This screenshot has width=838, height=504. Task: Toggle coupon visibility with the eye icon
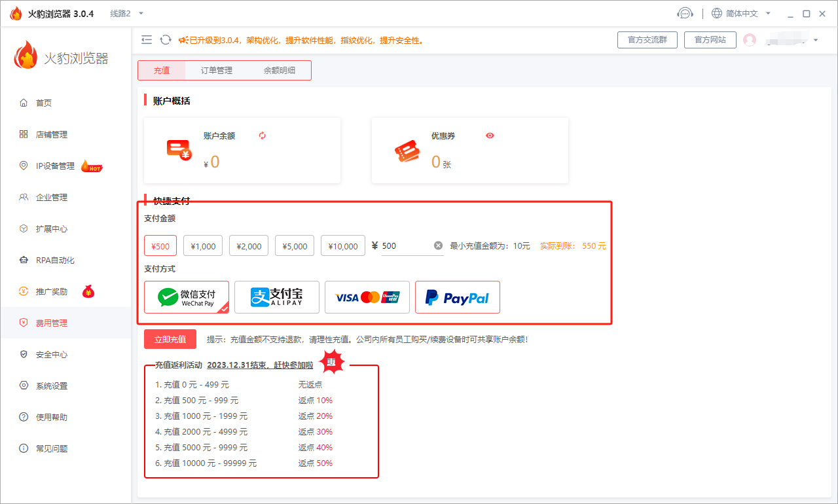490,135
